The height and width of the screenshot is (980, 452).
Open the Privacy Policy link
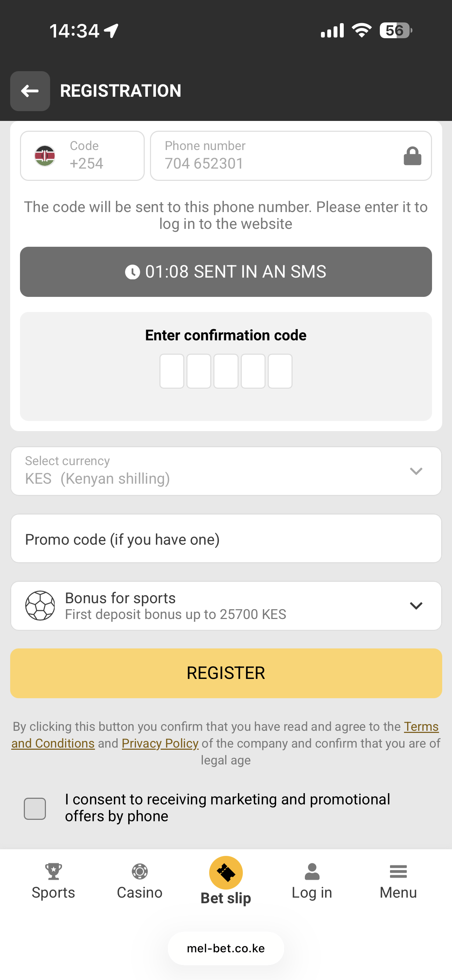(x=160, y=743)
